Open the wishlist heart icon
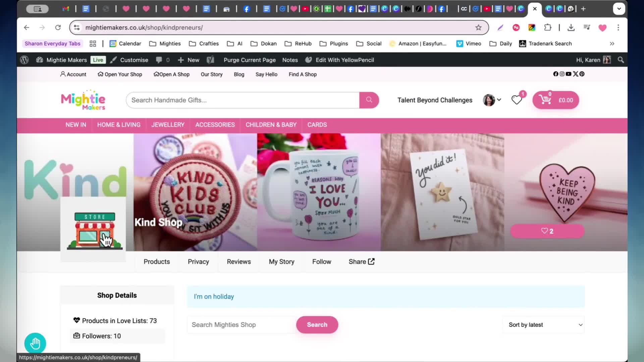The width and height of the screenshot is (644, 362). pyautogui.click(x=517, y=100)
